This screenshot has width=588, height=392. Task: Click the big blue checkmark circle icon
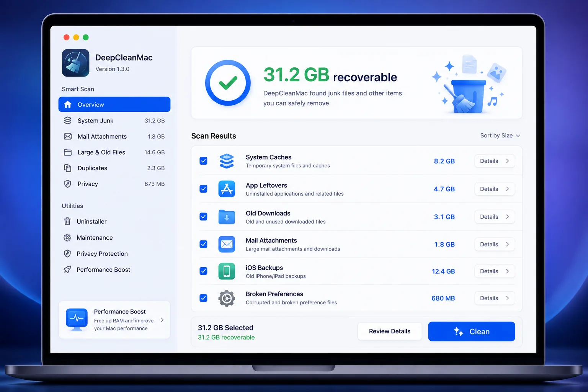(228, 83)
